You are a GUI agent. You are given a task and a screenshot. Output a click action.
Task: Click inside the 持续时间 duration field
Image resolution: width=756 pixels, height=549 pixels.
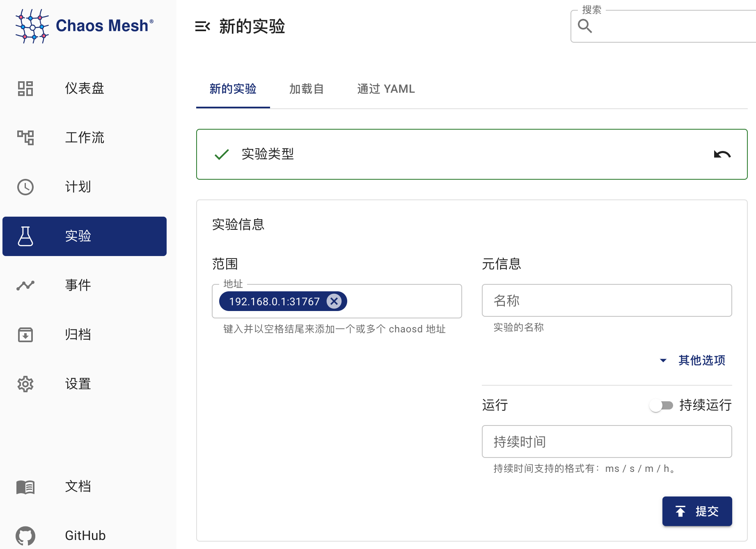[607, 442]
